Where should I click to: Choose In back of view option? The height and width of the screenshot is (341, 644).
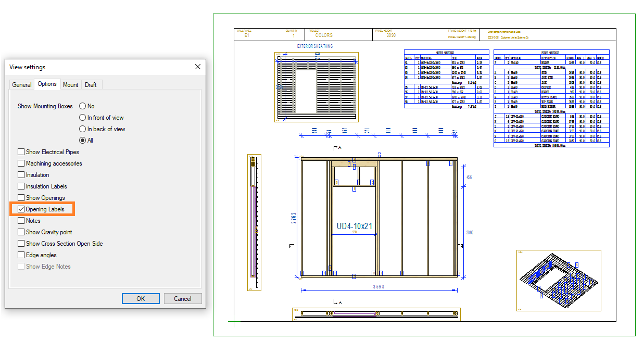[82, 129]
